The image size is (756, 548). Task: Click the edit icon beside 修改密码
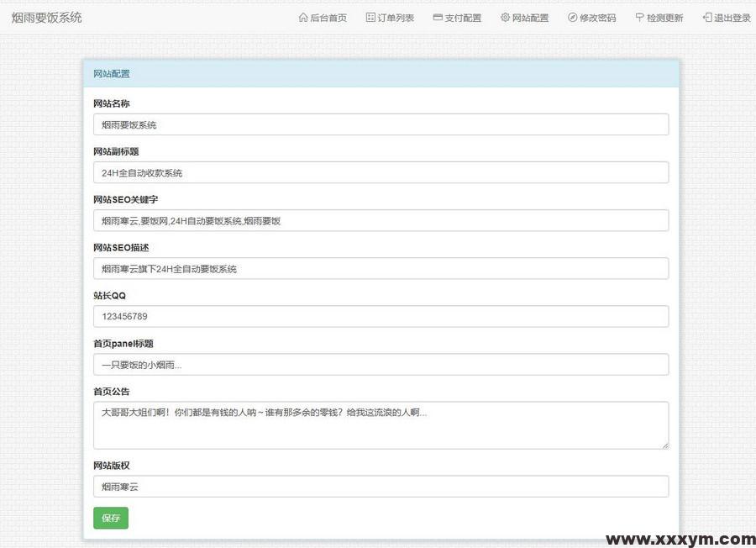pos(572,18)
